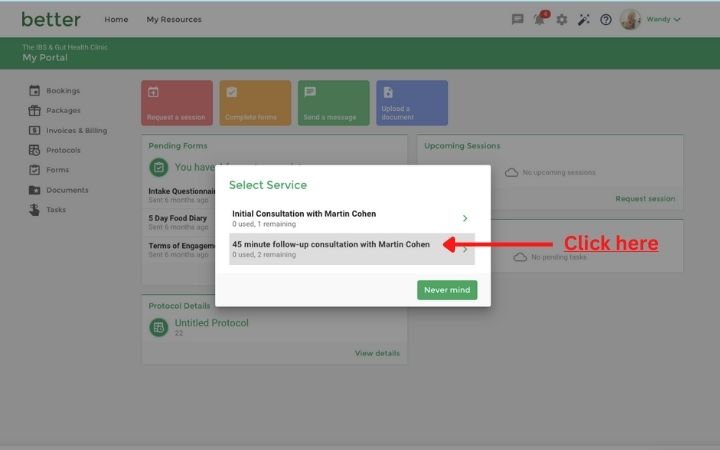The image size is (720, 450).
Task: Click the Invoices & Billing dollar icon
Action: [34, 130]
